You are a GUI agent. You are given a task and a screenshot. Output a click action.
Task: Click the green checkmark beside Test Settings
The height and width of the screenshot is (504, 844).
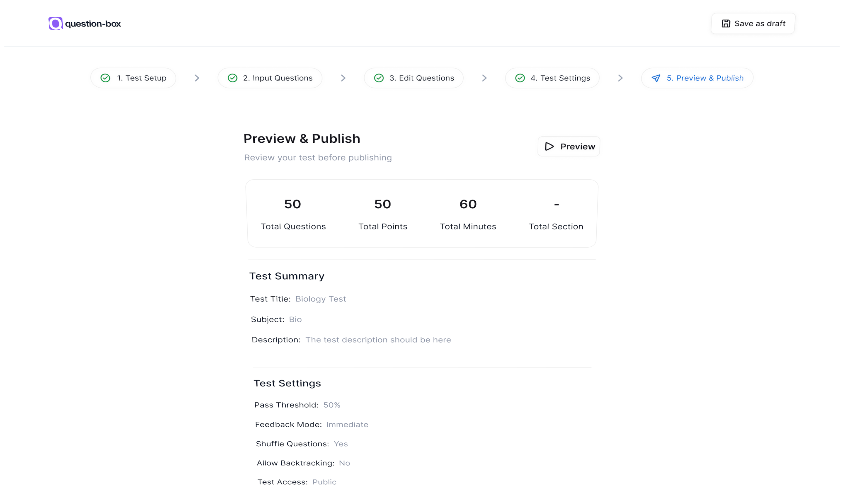pos(520,78)
